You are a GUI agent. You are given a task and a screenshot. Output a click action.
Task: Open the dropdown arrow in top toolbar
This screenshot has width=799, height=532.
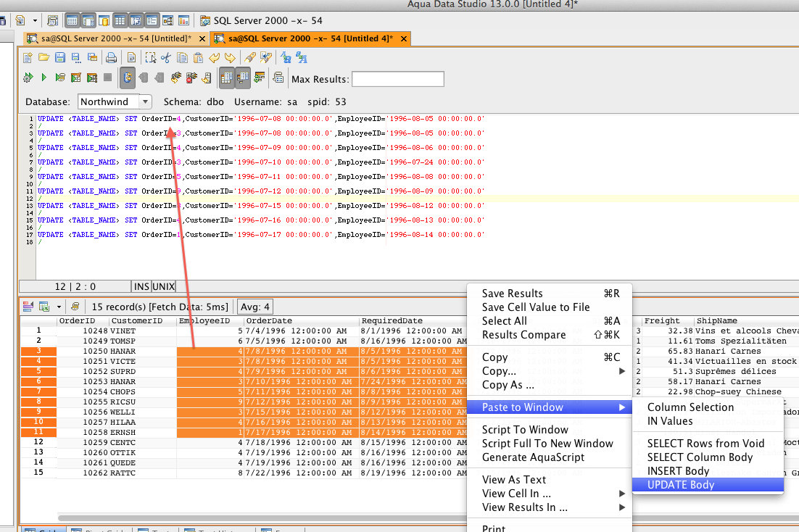coord(35,21)
